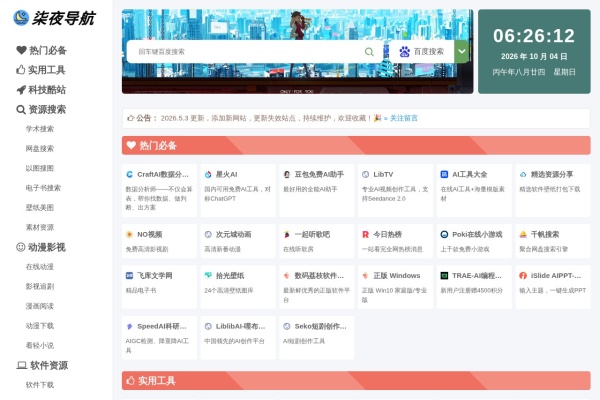Open the 一起听歌吧 site card

[316, 241]
